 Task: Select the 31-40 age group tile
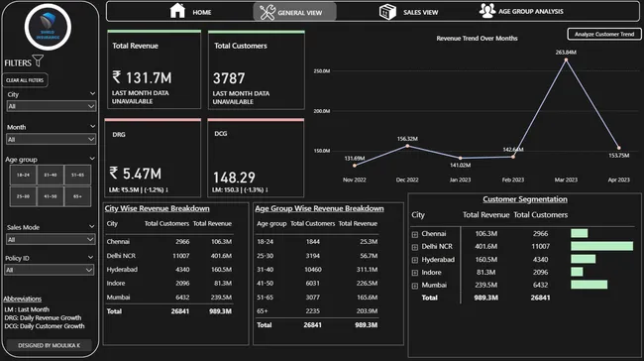coord(51,175)
